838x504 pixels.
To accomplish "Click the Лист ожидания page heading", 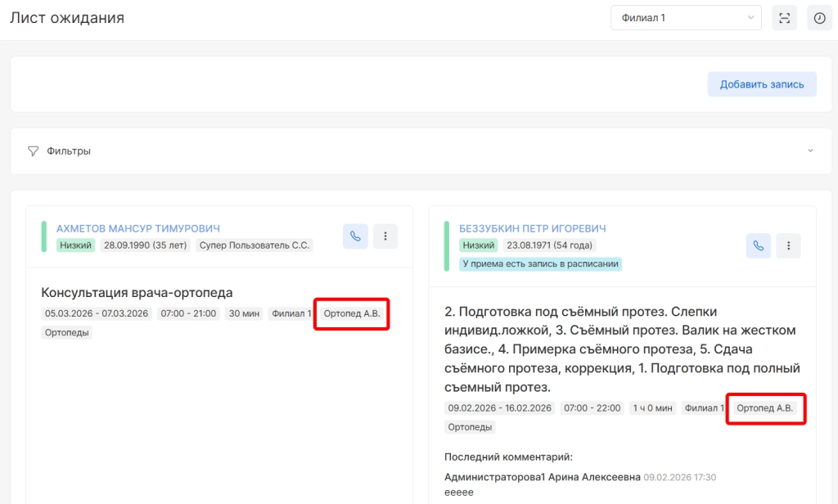I will click(67, 18).
